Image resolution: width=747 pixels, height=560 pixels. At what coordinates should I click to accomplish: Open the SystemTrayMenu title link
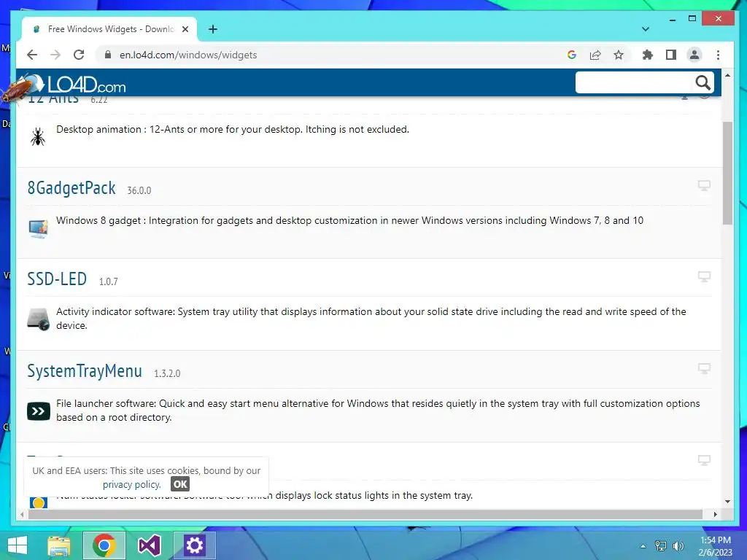[x=85, y=371]
